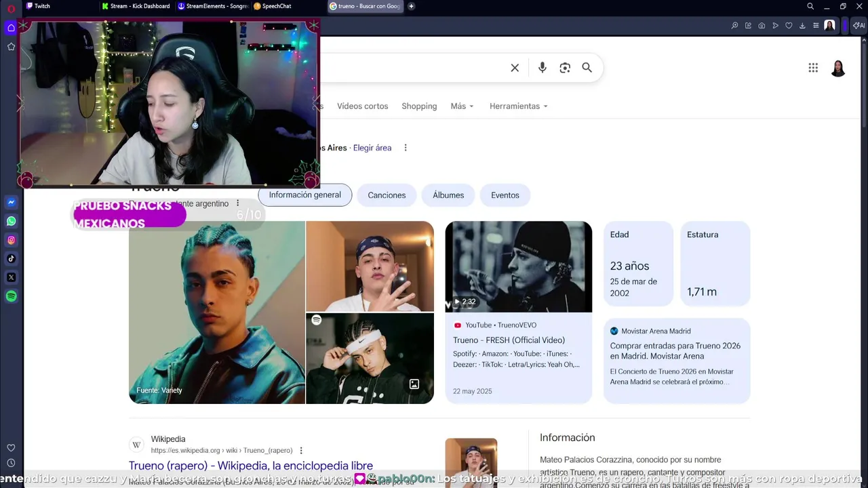Viewport: 868px width, 488px height.
Task: Open the Opera home sidebar button
Action: (11, 28)
